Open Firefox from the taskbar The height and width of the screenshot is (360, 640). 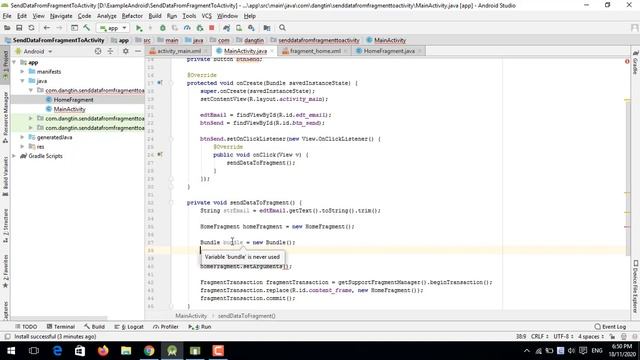pos(103,351)
